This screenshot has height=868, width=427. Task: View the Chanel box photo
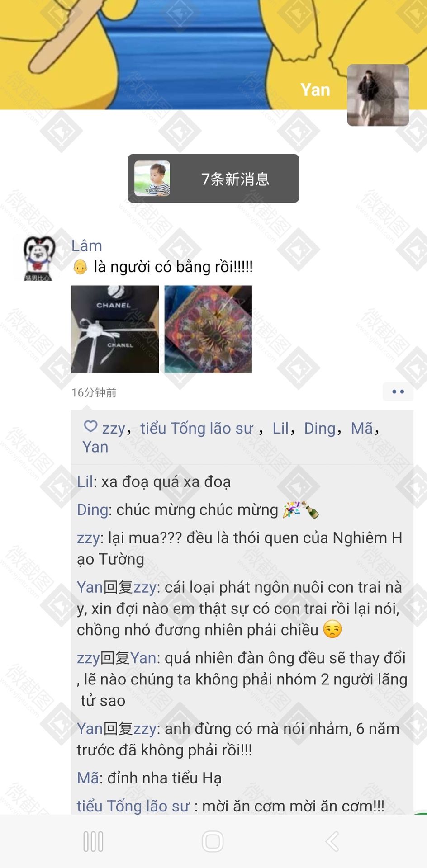[x=115, y=329]
